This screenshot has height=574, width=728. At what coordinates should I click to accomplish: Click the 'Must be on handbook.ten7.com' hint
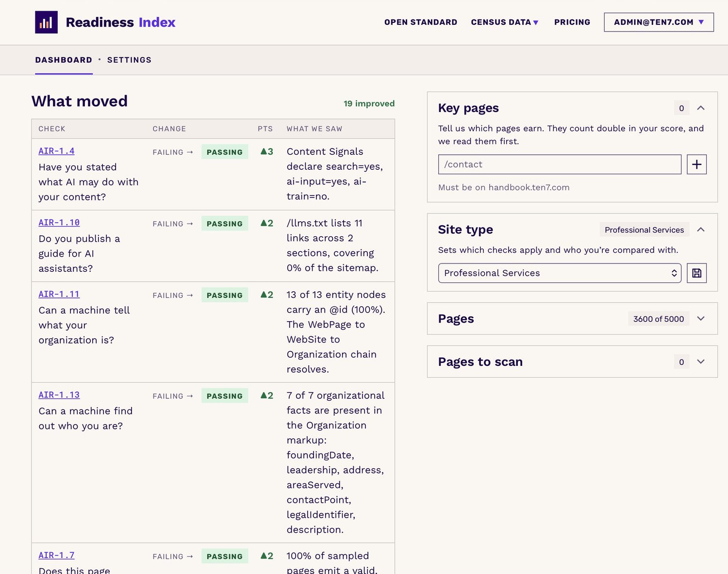point(504,187)
